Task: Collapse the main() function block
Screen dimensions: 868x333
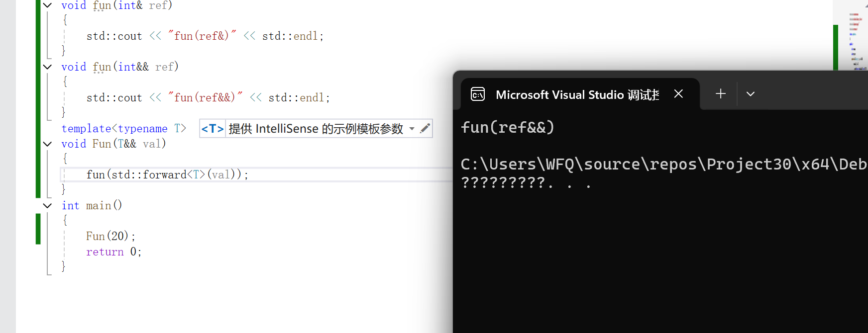Action: 47,206
